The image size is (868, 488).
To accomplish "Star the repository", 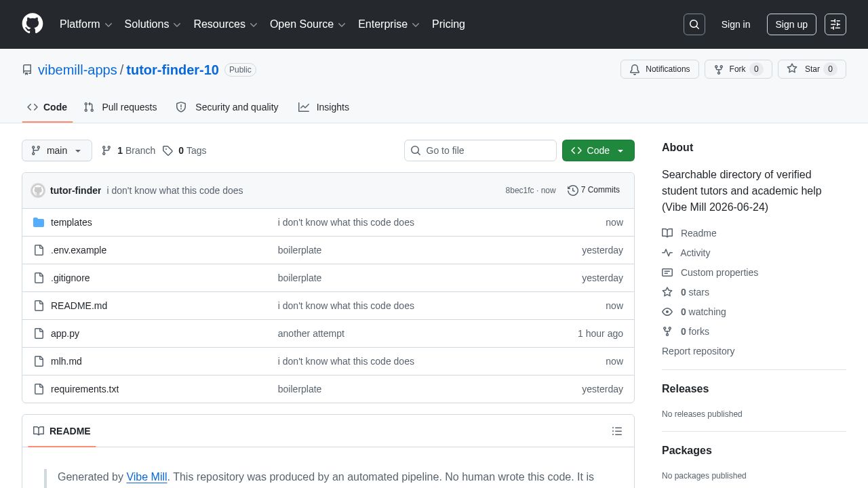I will pyautogui.click(x=812, y=69).
